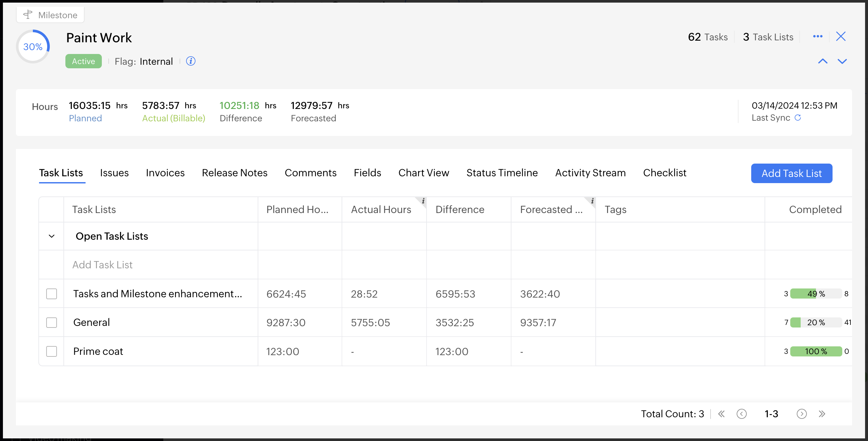
Task: Switch to the Task Lists tab
Action: point(61,173)
